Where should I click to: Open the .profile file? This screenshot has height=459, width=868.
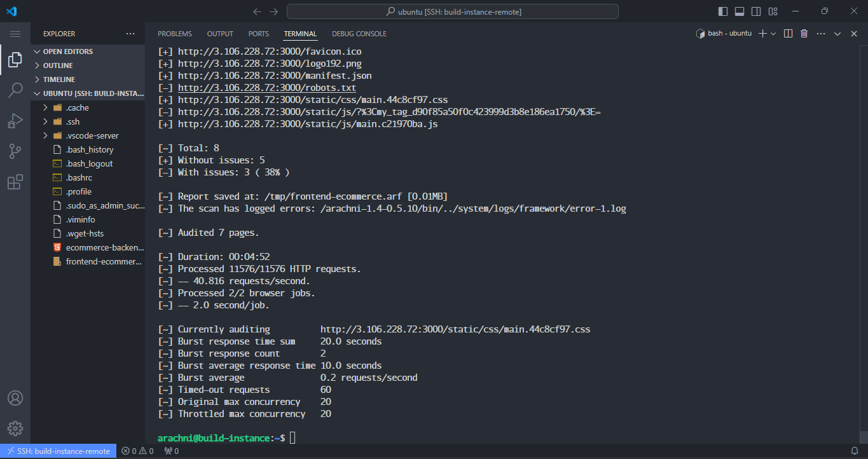coord(88,191)
